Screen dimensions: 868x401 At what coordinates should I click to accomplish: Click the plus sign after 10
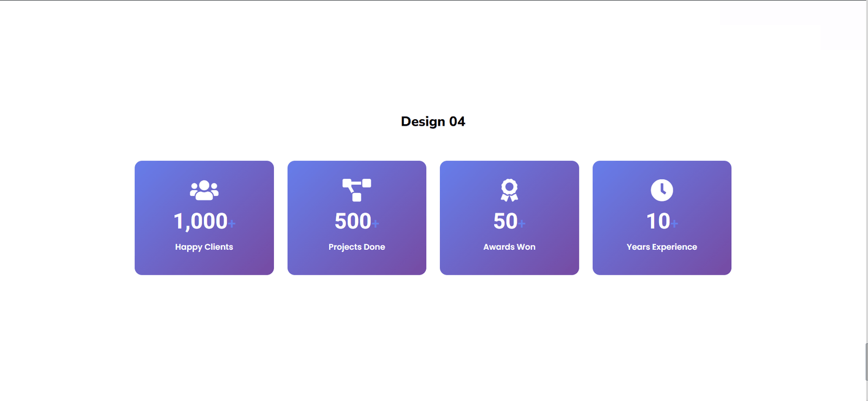674,223
